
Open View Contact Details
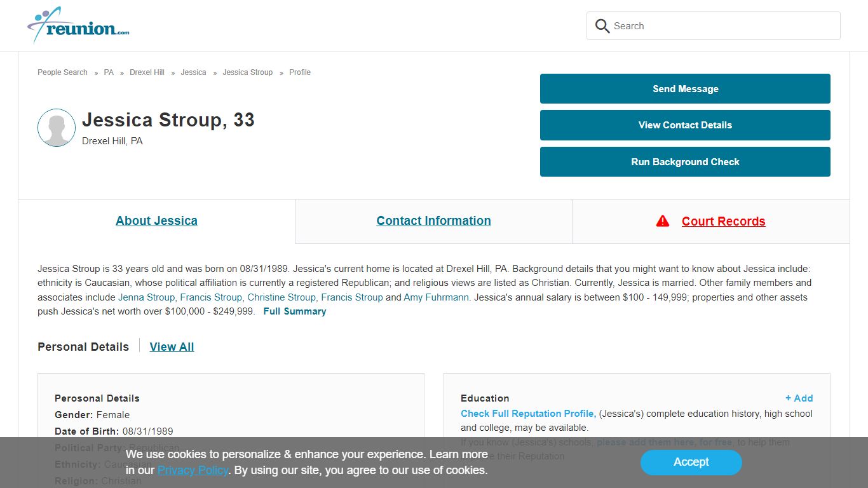click(x=685, y=125)
